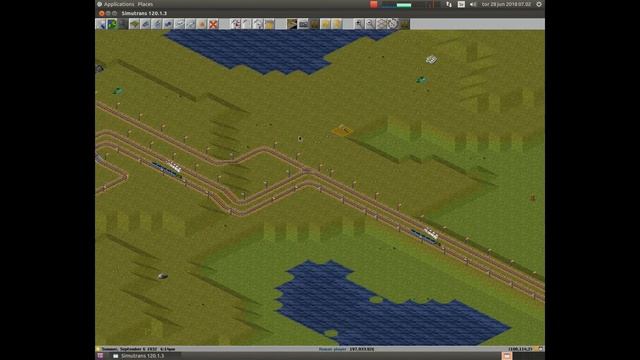The image size is (640, 360).
Task: Click the map coordinates in status bar
Action: [520, 349]
